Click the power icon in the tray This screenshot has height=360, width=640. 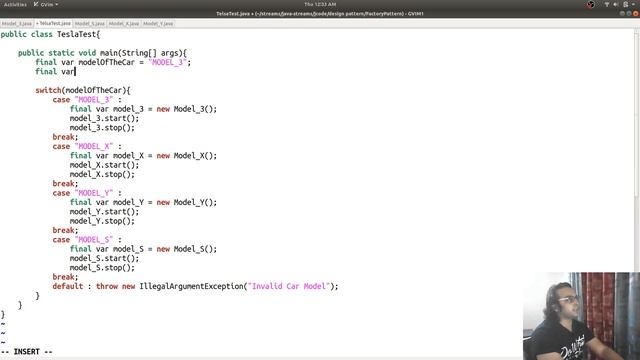pyautogui.click(x=625, y=4)
